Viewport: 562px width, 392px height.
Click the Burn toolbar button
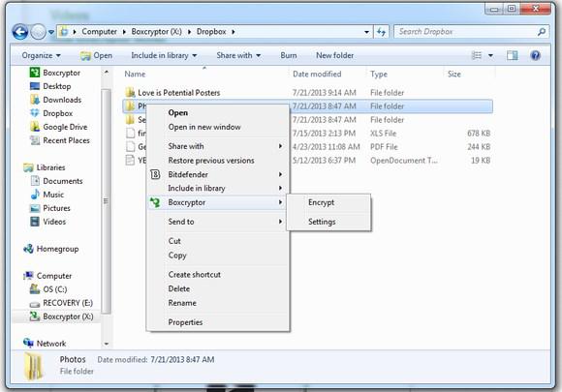(x=289, y=55)
